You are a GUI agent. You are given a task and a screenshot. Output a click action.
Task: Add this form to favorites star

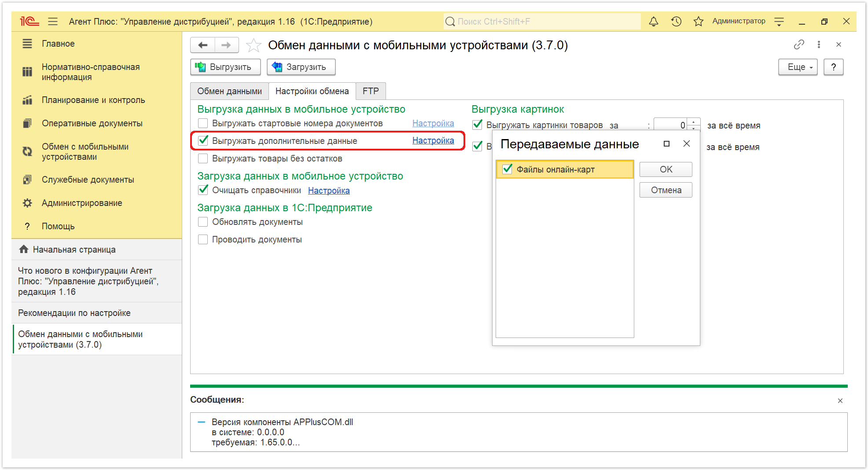tap(254, 45)
